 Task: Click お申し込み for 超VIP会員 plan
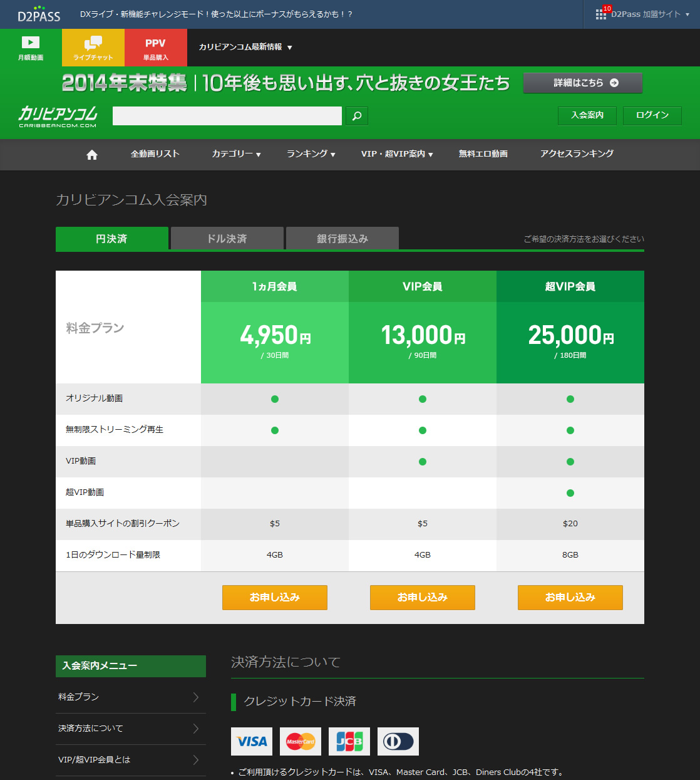pos(570,598)
